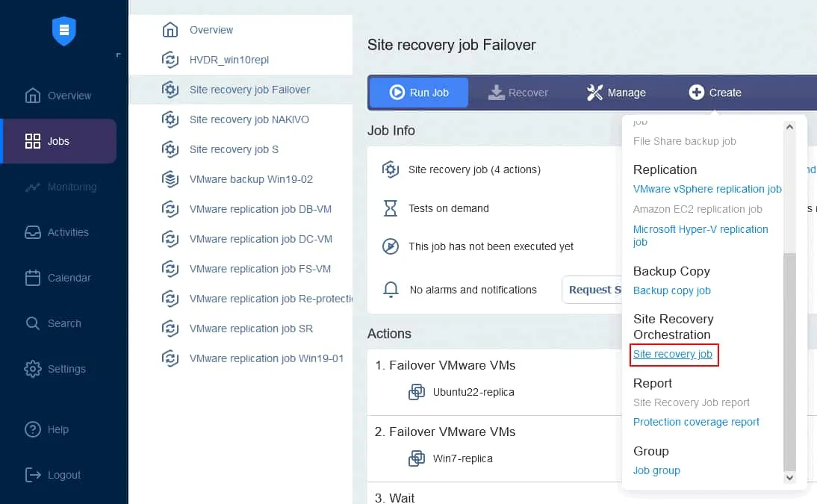This screenshot has width=817, height=504.
Task: Open Search from the sidebar
Action: click(x=33, y=323)
